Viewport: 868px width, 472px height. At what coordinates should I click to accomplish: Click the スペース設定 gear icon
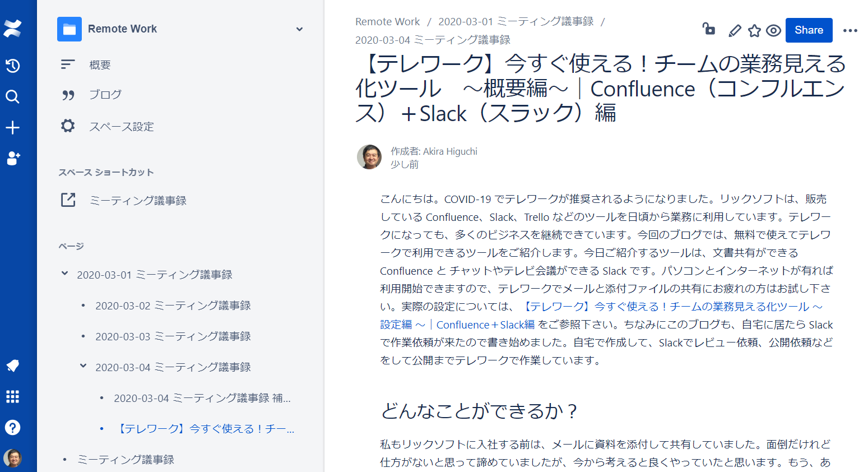click(x=68, y=126)
